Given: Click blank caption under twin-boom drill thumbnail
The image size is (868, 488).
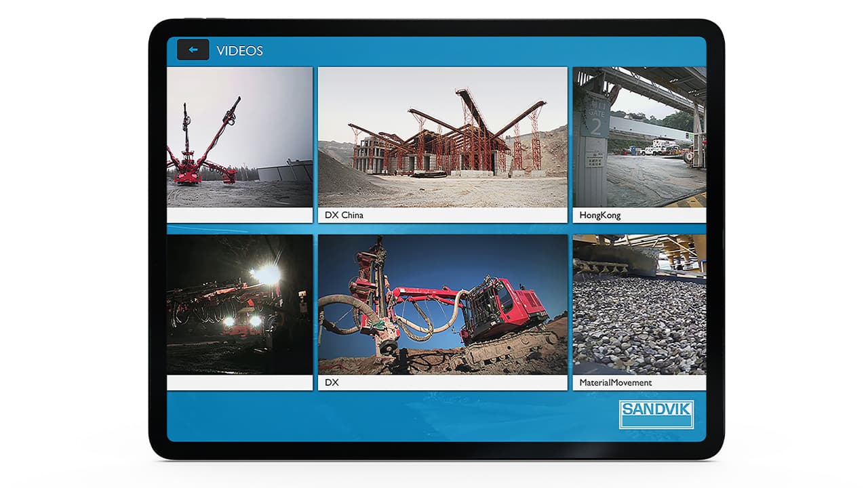Looking at the screenshot, I should [x=239, y=216].
